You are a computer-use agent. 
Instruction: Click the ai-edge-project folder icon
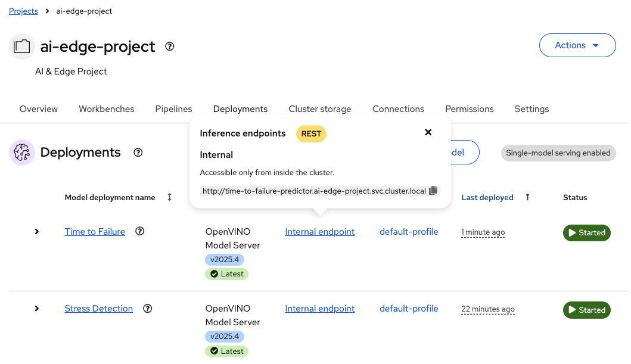tap(22, 46)
